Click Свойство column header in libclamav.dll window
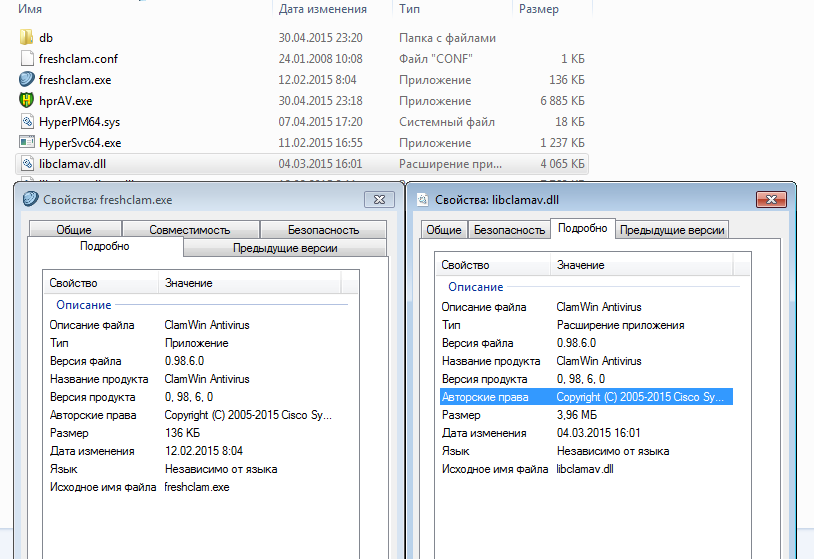814x559 pixels. tap(493, 265)
